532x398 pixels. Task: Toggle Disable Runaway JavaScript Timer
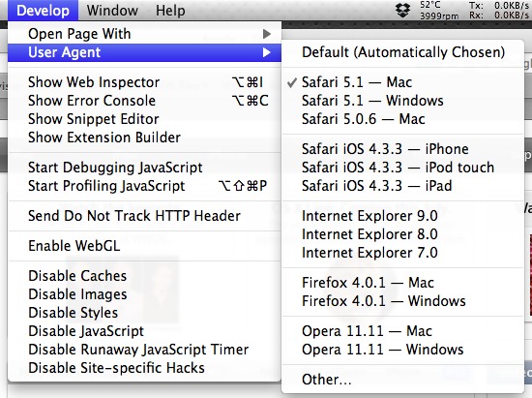[x=144, y=350]
